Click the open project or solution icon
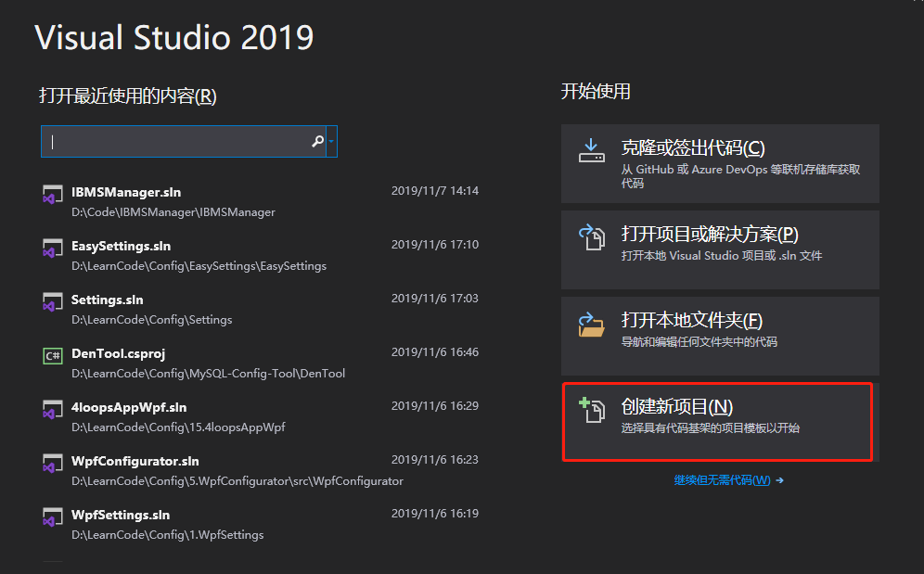 [x=592, y=236]
